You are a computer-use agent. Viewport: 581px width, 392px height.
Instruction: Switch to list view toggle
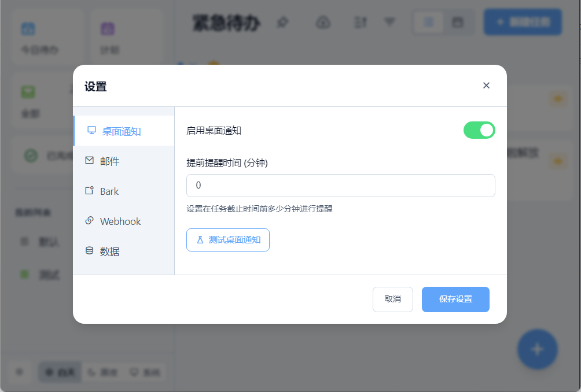(x=429, y=23)
